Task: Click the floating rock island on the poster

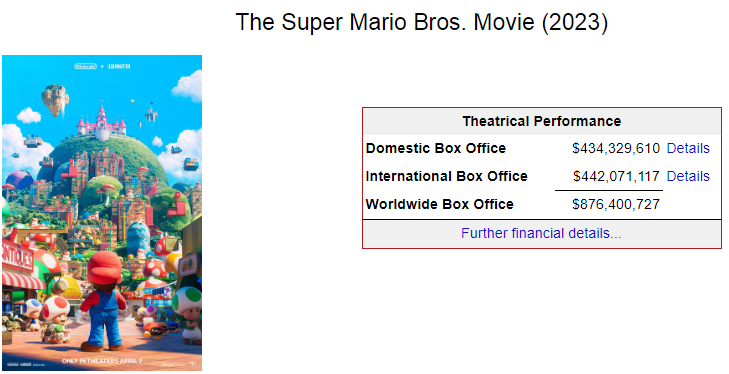Action: pyautogui.click(x=55, y=100)
